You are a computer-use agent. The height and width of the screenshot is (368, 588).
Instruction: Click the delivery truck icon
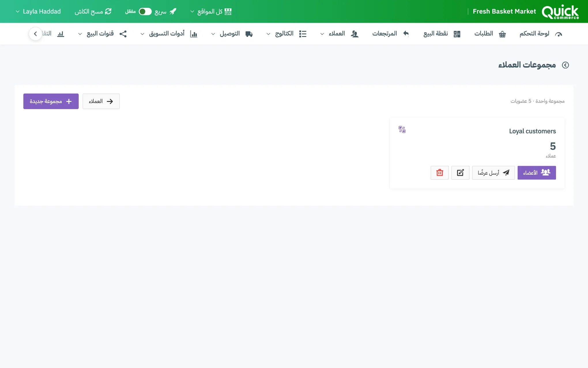[x=249, y=34]
